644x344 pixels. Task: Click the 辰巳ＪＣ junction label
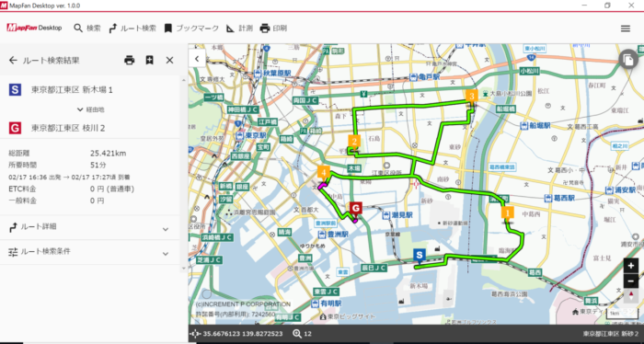pos(374,268)
